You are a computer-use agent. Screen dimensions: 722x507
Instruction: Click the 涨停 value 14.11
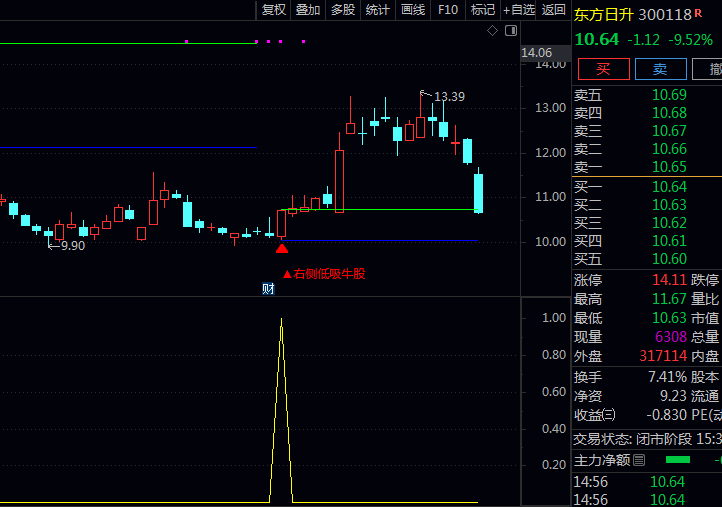point(669,280)
